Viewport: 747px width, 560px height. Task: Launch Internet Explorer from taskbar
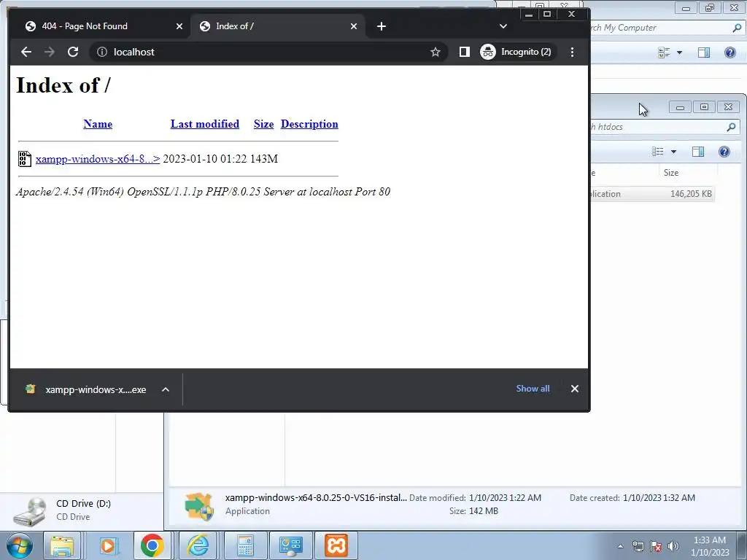point(198,545)
